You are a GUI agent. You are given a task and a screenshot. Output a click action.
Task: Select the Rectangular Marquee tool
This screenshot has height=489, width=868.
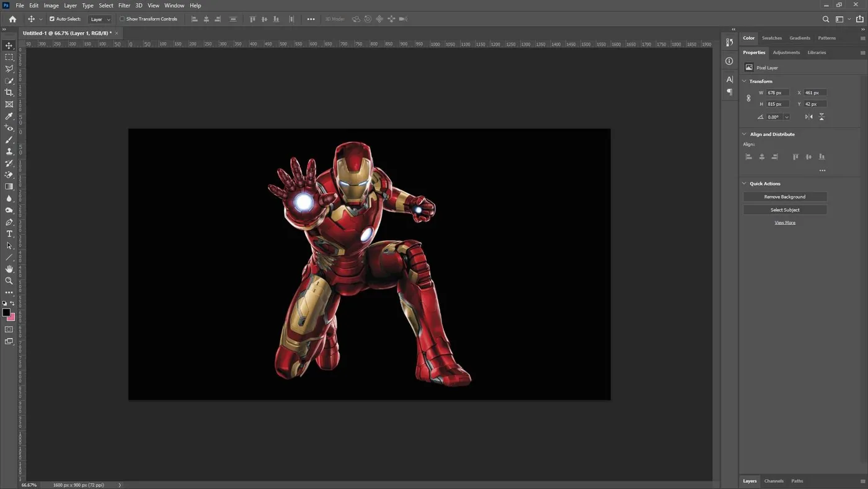point(9,57)
